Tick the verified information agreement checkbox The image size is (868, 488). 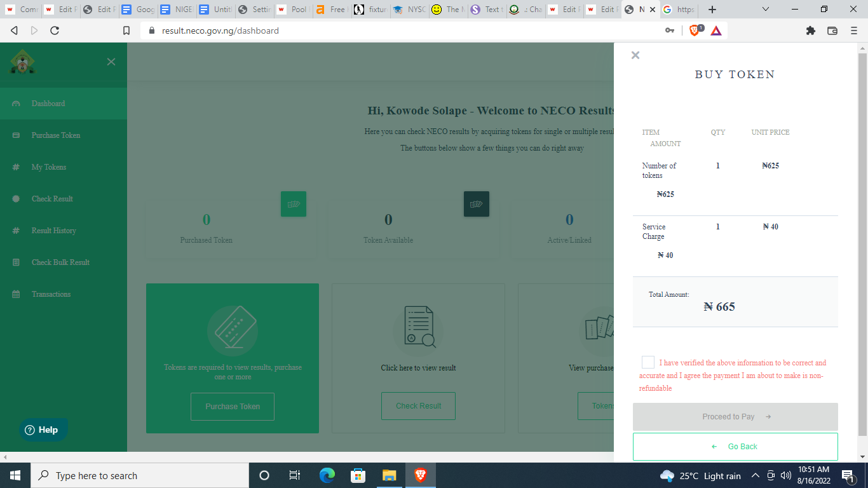648,362
